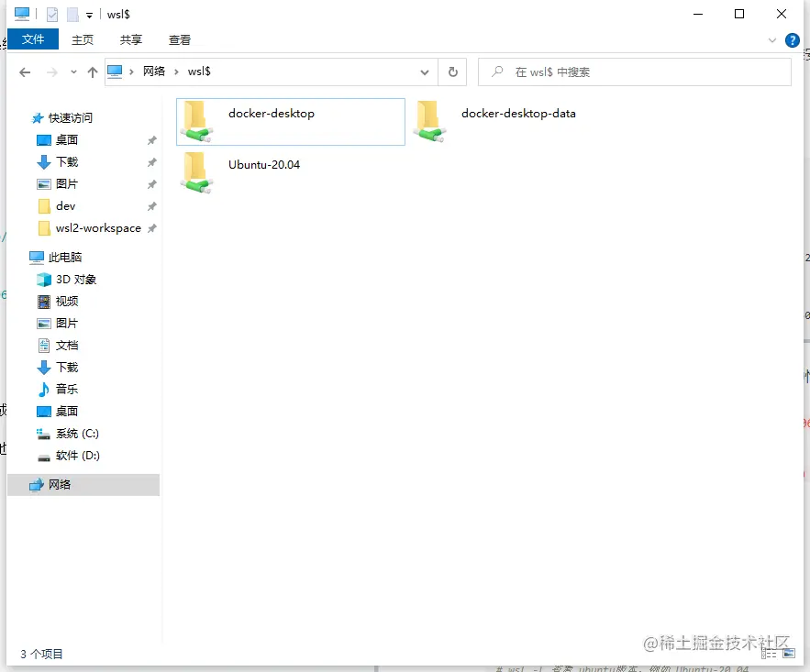
Task: Unpin icon next to wsl2-workspace
Action: pos(152,228)
